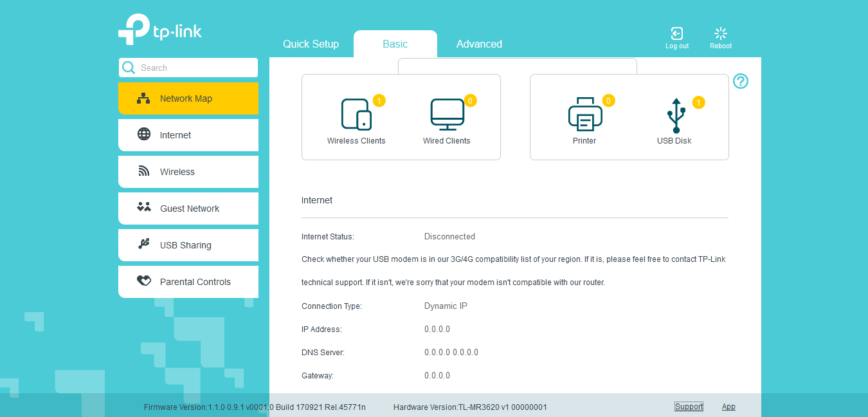The height and width of the screenshot is (417, 868).
Task: Click the Reboot icon
Action: click(721, 34)
